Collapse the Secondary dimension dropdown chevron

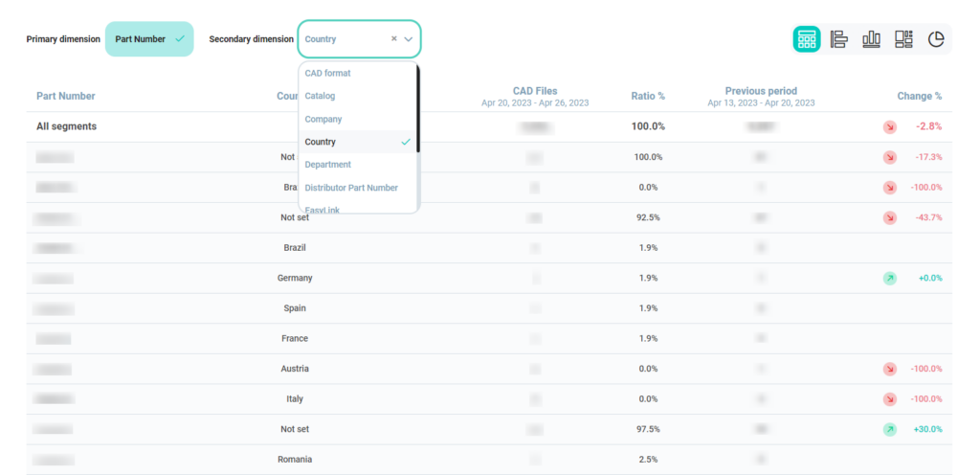click(x=409, y=39)
